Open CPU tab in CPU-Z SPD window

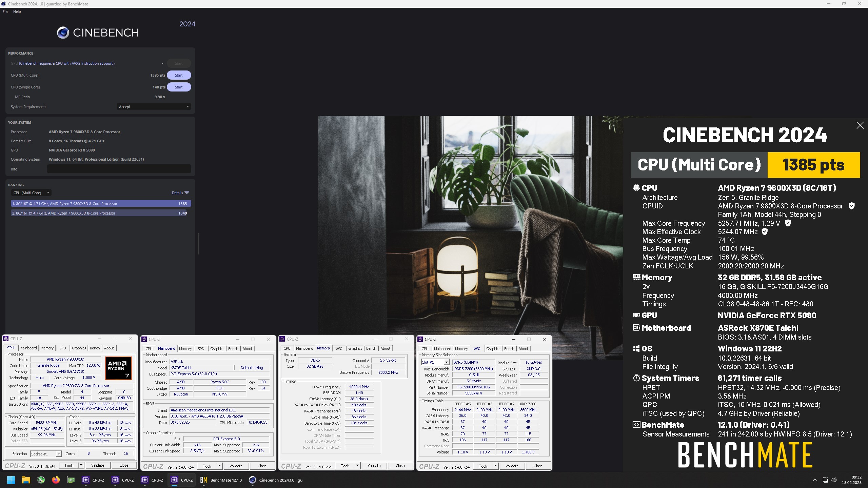(425, 349)
